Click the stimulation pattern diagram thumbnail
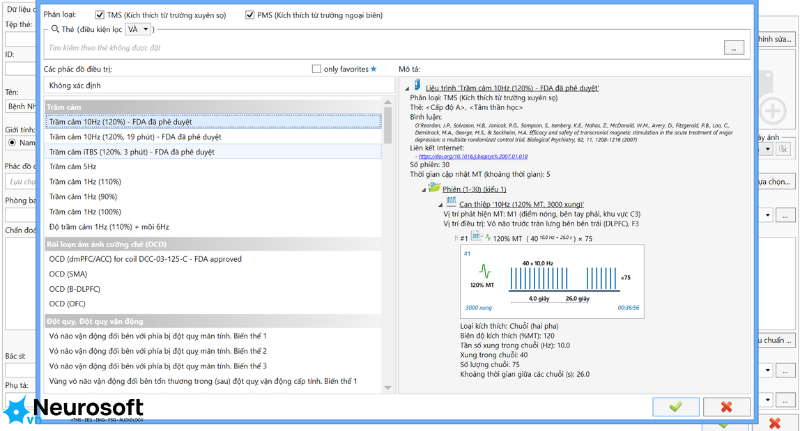 pyautogui.click(x=552, y=282)
